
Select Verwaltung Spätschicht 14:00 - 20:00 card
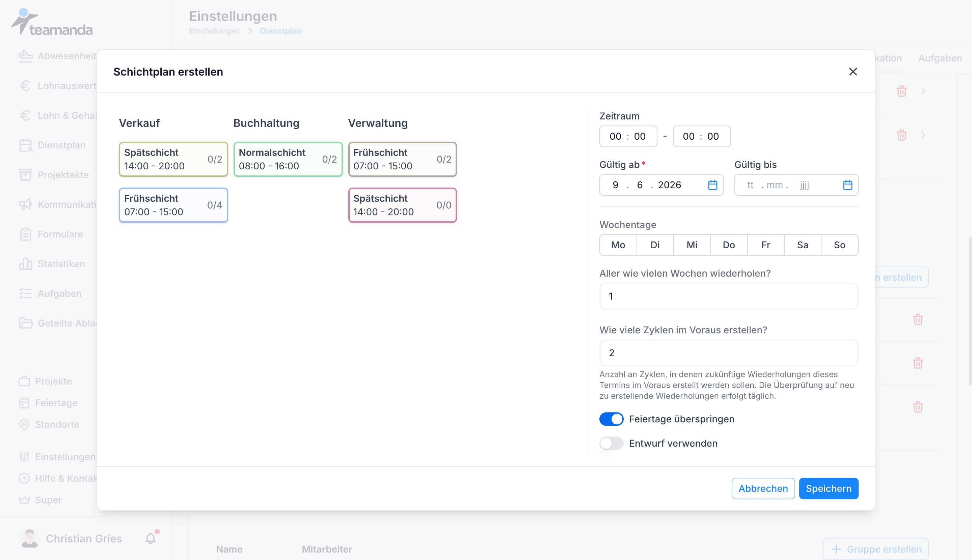(402, 205)
